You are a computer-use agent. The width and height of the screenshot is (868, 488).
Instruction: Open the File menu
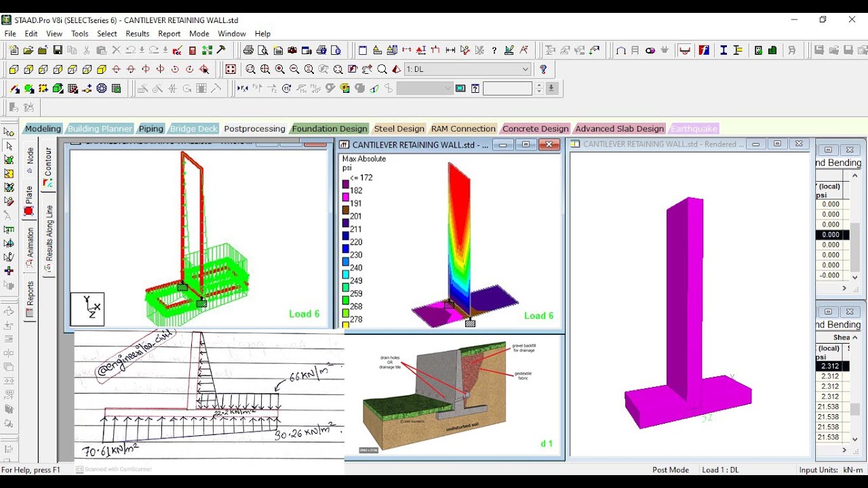click(10, 33)
